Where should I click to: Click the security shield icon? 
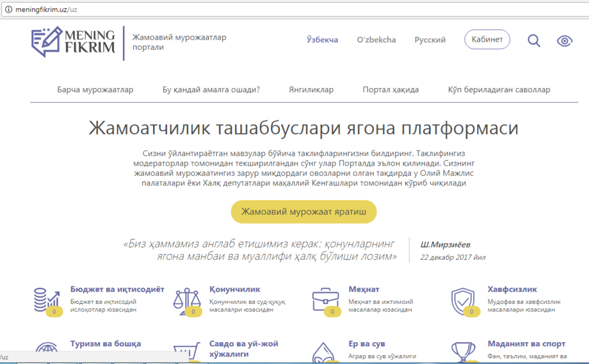tap(464, 300)
